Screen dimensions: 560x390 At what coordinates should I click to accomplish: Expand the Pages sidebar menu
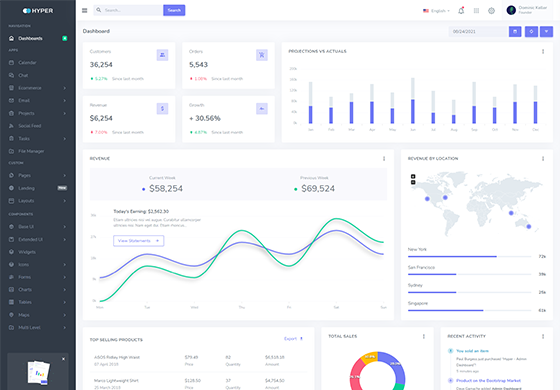pos(38,175)
